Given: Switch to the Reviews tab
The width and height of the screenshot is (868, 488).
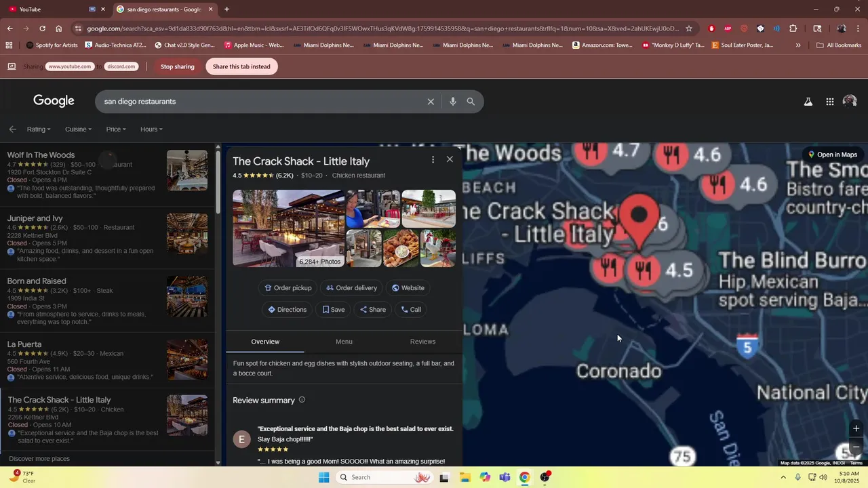Looking at the screenshot, I should pos(422,342).
